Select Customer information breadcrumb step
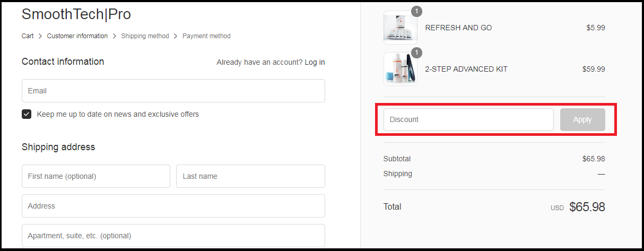The height and width of the screenshot is (251, 644). 77,36
